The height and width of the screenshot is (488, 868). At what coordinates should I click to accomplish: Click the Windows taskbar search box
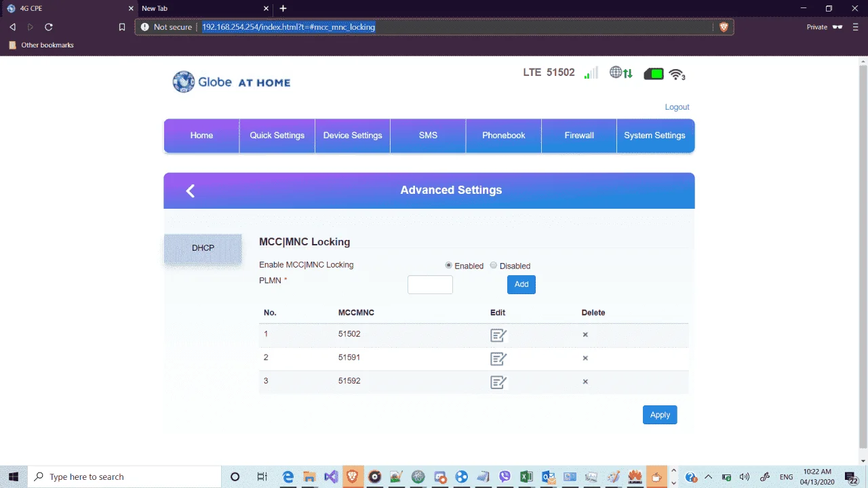[x=123, y=476]
